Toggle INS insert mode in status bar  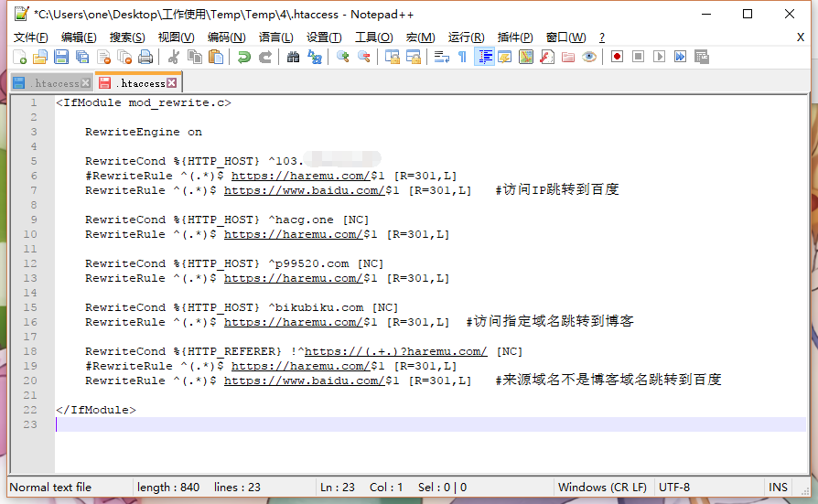tap(778, 488)
